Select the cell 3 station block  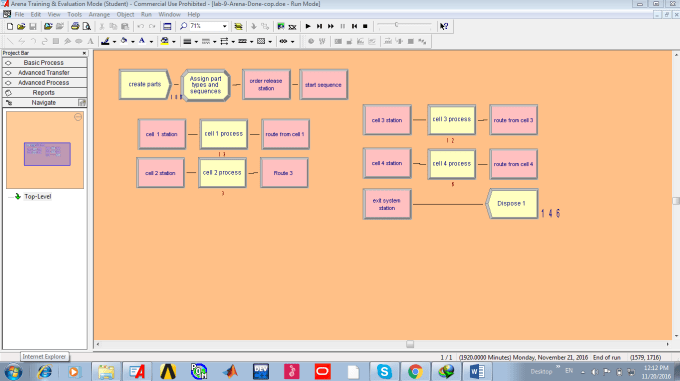pos(387,120)
